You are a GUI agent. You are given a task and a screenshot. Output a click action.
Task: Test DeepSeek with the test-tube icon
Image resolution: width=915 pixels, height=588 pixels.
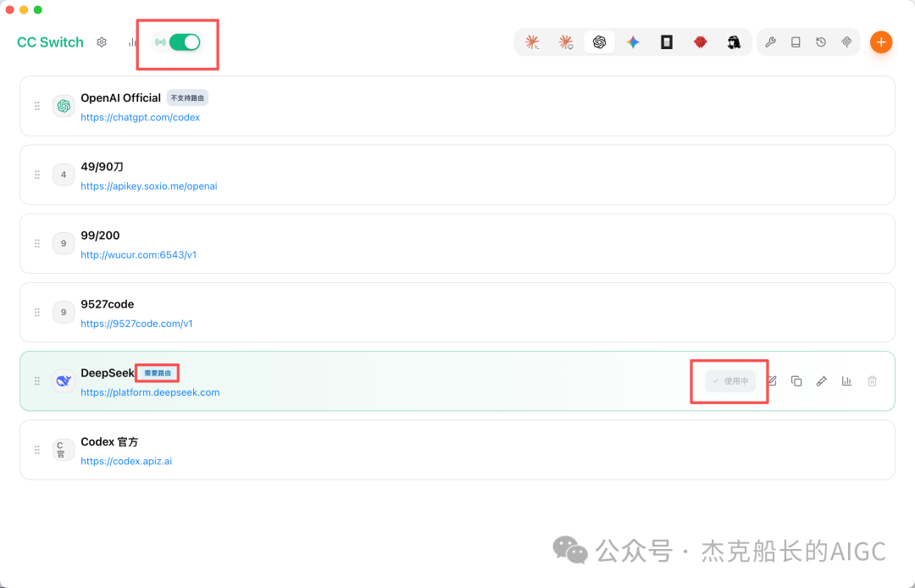click(822, 381)
